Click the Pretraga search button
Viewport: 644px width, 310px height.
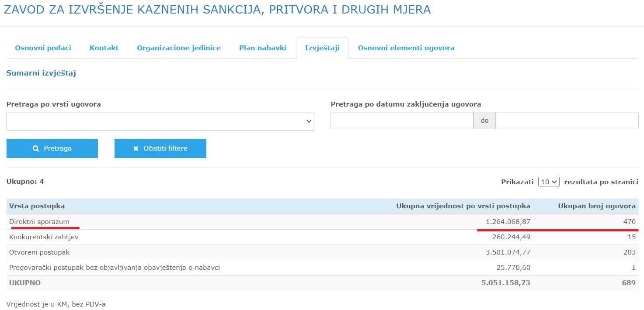(x=52, y=148)
